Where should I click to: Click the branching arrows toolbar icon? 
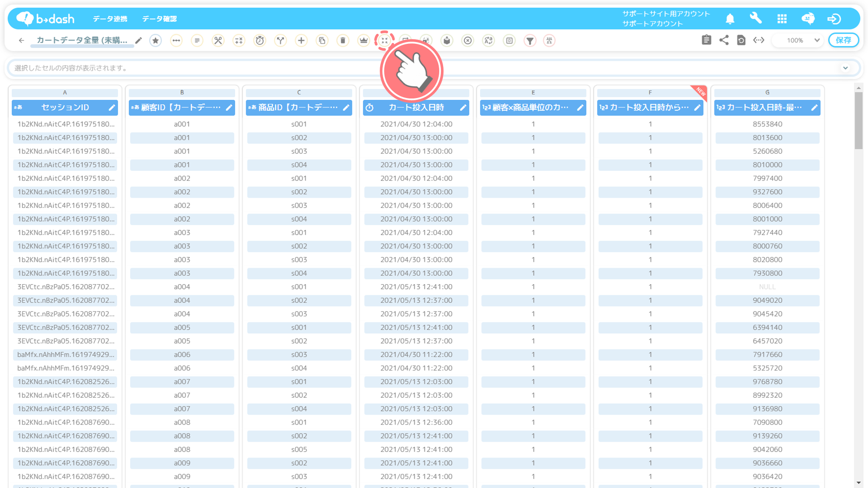(x=280, y=40)
